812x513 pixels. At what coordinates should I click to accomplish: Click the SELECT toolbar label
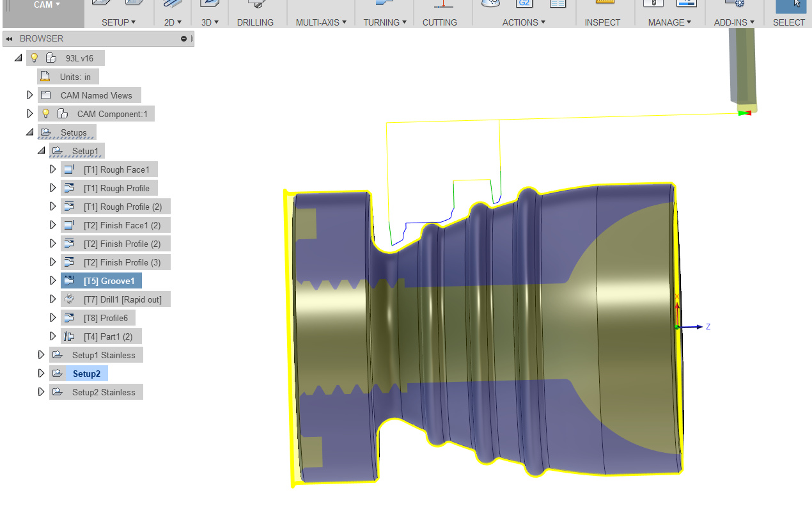pos(789,22)
